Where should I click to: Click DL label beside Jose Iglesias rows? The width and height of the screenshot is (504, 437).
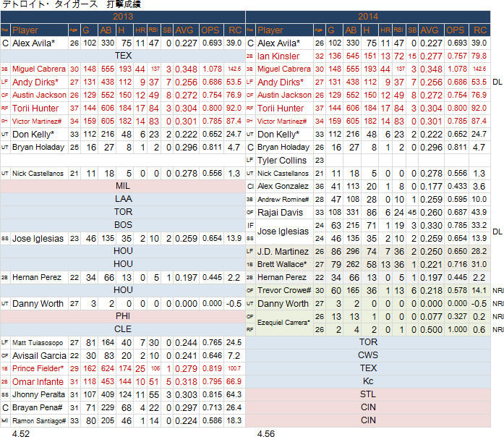pyautogui.click(x=497, y=232)
